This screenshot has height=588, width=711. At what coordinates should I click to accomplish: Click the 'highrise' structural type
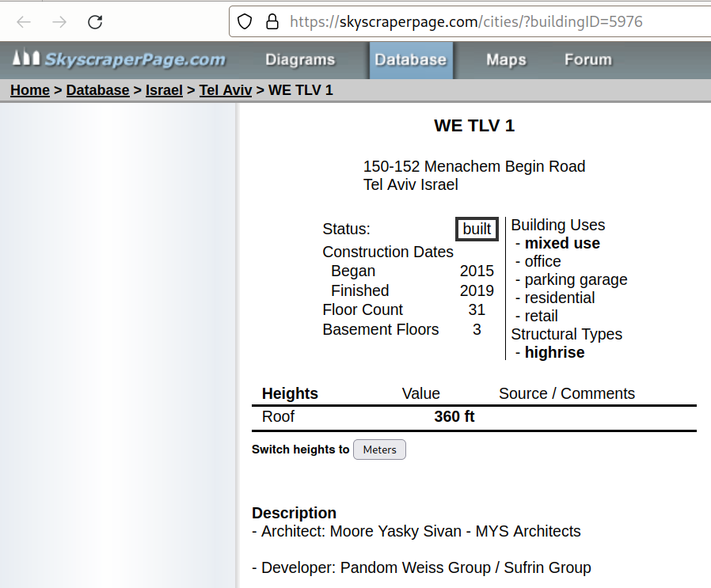coord(554,352)
